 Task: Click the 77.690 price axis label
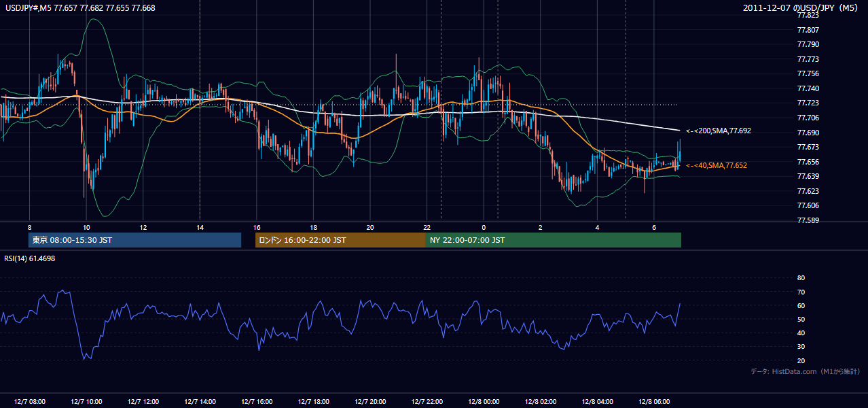(807, 132)
